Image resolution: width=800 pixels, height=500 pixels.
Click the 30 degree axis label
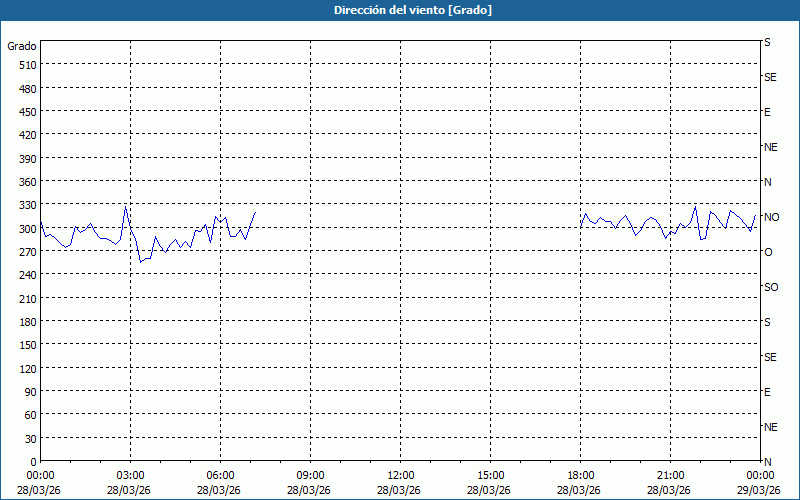[x=31, y=439]
